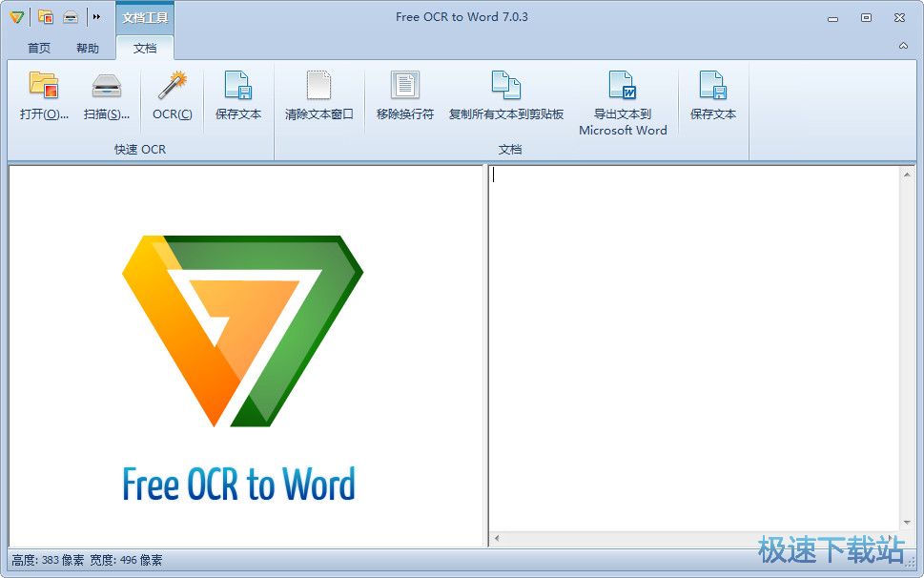Select the 文档 tab under 文档工具
924x578 pixels.
click(145, 47)
